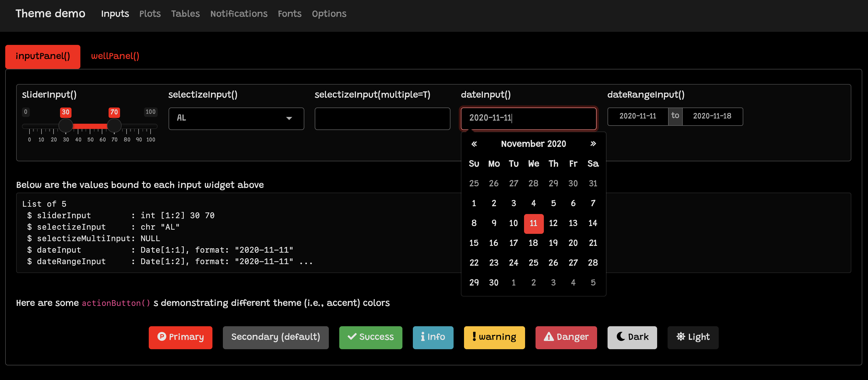Pick November 21 in the calendar

[593, 243]
